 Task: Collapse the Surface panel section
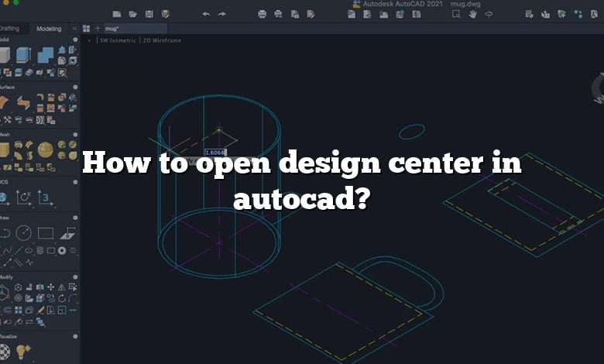pyautogui.click(x=75, y=87)
